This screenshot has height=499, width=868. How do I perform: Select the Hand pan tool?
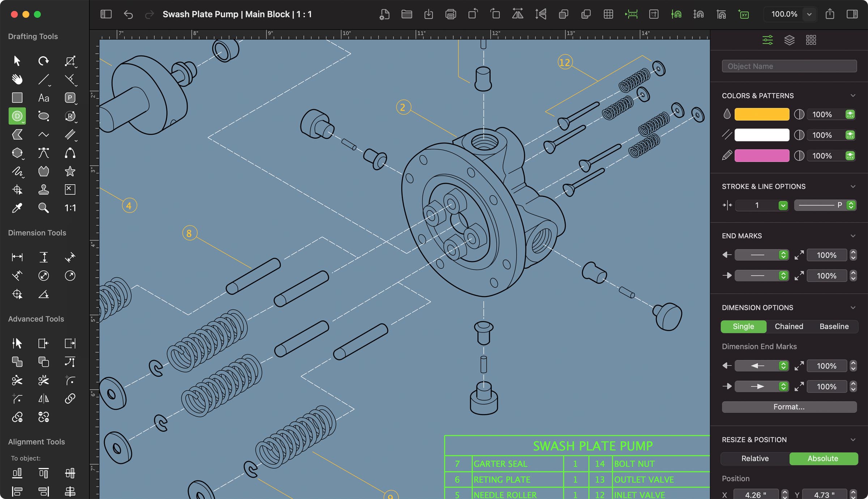[x=17, y=79]
